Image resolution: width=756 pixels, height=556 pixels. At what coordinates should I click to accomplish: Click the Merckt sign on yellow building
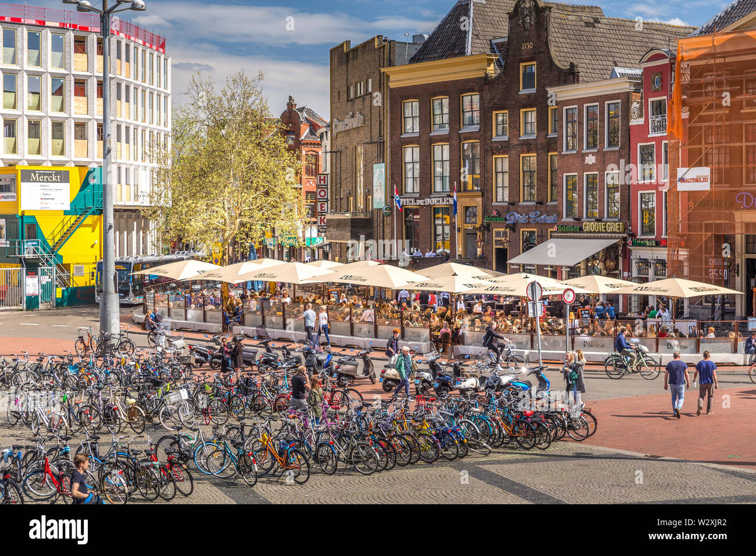click(45, 190)
